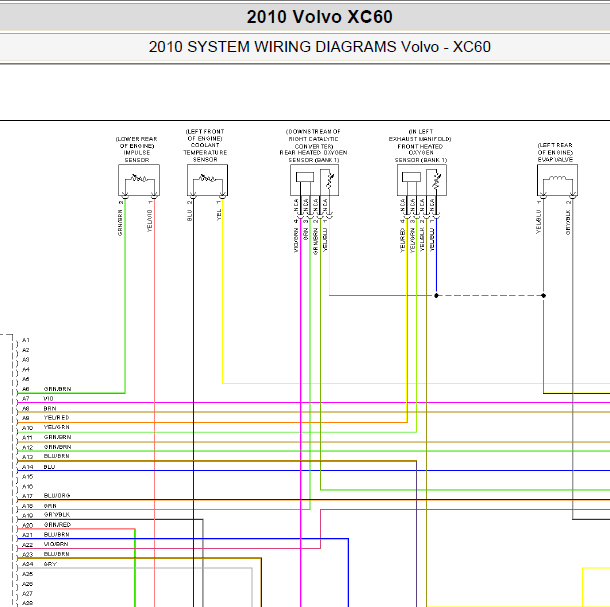The image size is (610, 607).
Task: Click the GRY/BLK wire label beside pin A19
Action: click(57, 515)
